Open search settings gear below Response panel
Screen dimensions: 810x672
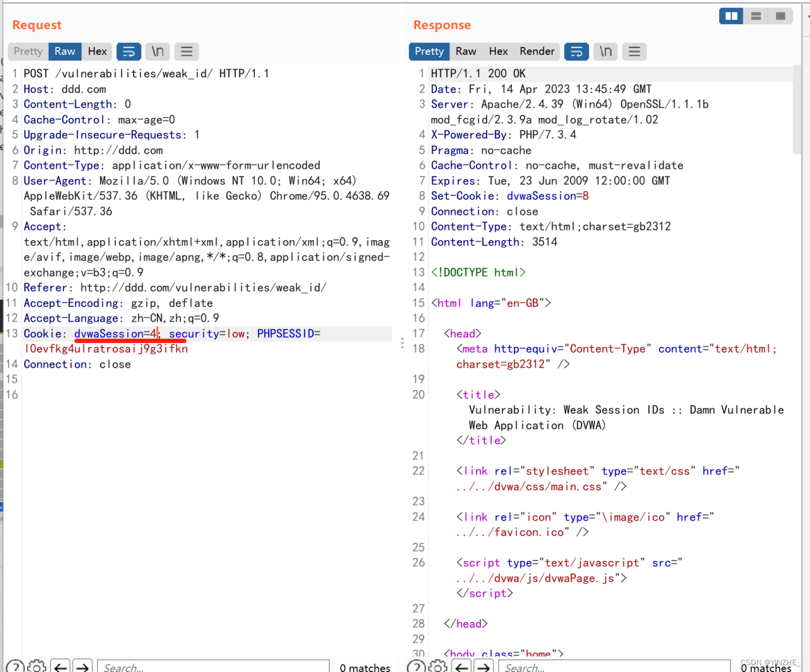coord(438,666)
